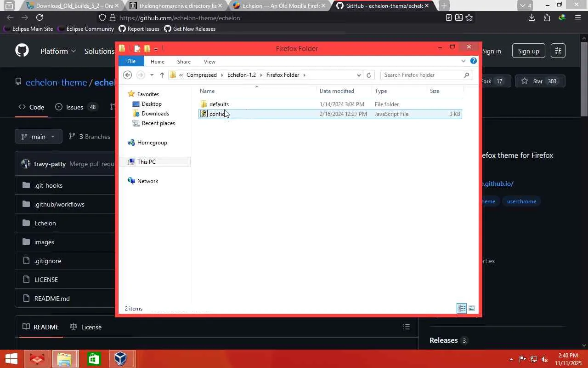Go up one folder level in Explorer
The image size is (588, 368).
(162, 75)
